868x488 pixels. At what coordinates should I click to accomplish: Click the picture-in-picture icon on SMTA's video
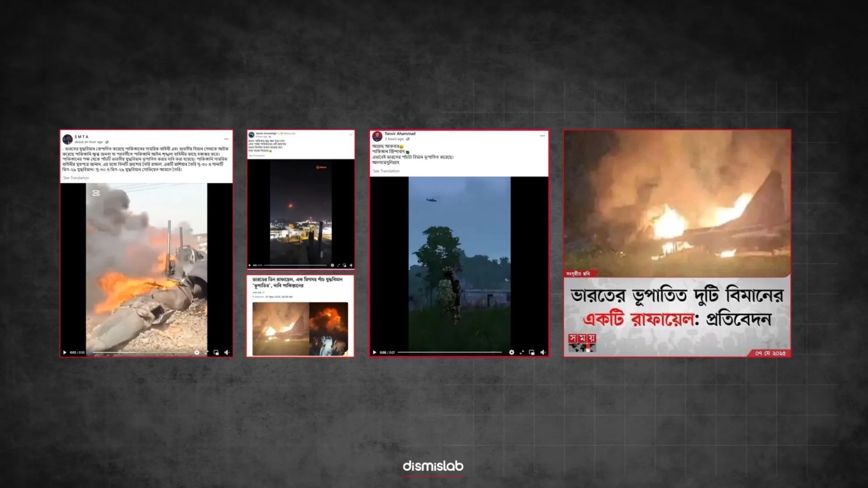pyautogui.click(x=216, y=353)
